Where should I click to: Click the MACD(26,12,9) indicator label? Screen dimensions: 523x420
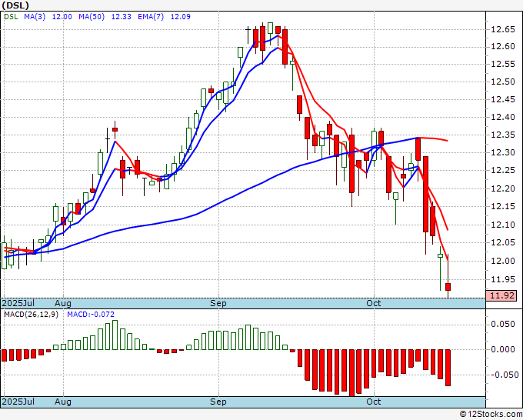point(31,315)
